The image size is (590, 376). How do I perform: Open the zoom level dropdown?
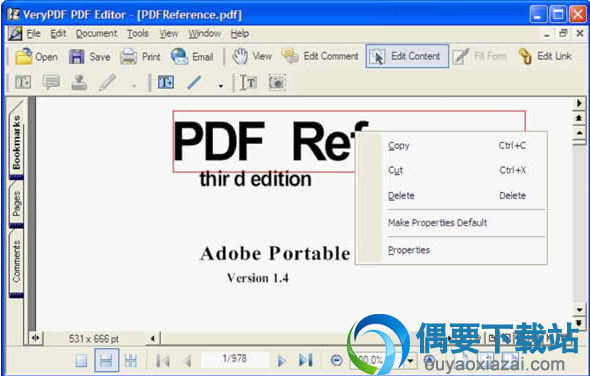[411, 361]
